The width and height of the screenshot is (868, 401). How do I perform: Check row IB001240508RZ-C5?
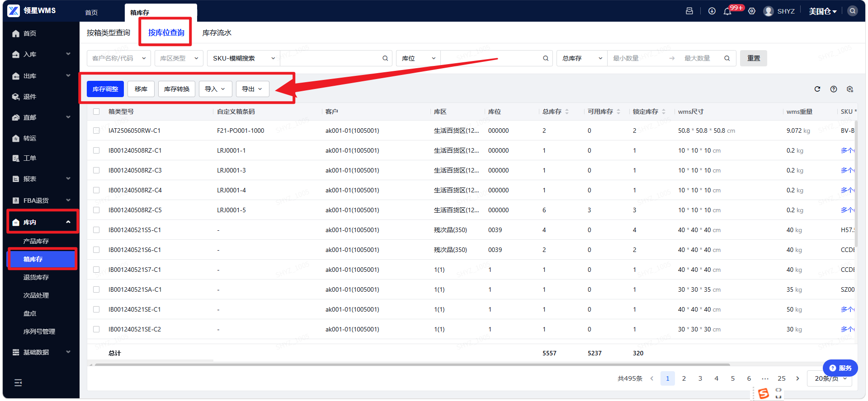(96, 210)
